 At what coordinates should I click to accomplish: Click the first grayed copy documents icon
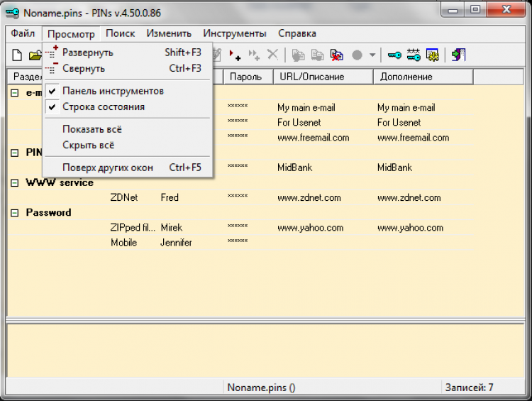tap(298, 55)
